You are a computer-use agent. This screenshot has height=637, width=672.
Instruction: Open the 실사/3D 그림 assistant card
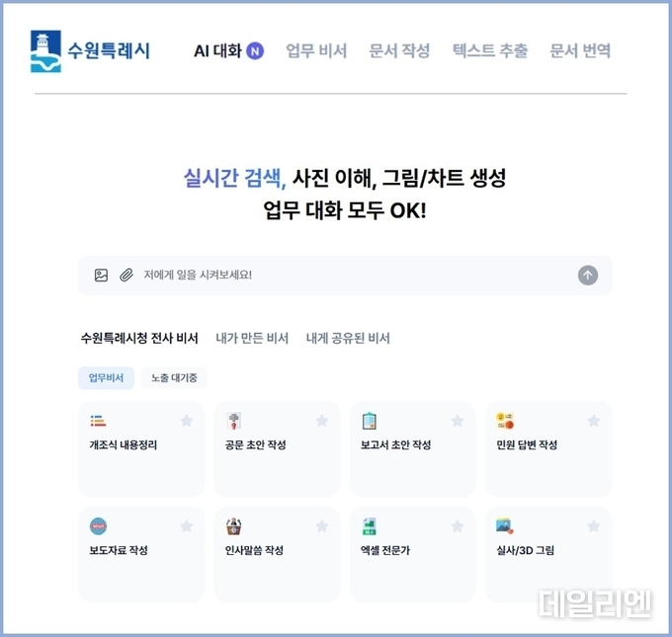click(548, 554)
